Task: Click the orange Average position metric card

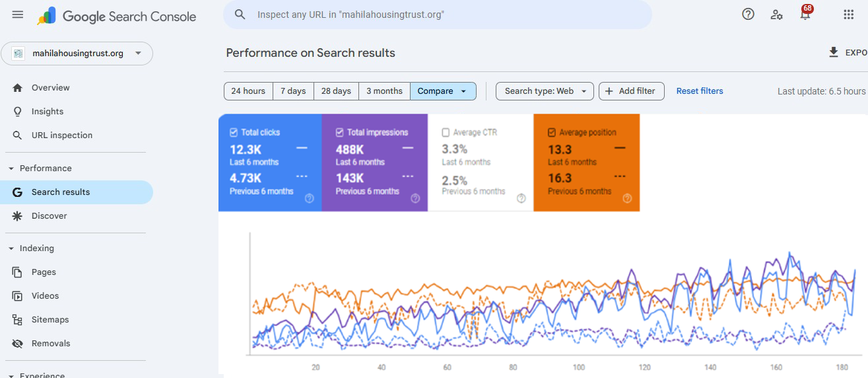Action: tap(587, 163)
